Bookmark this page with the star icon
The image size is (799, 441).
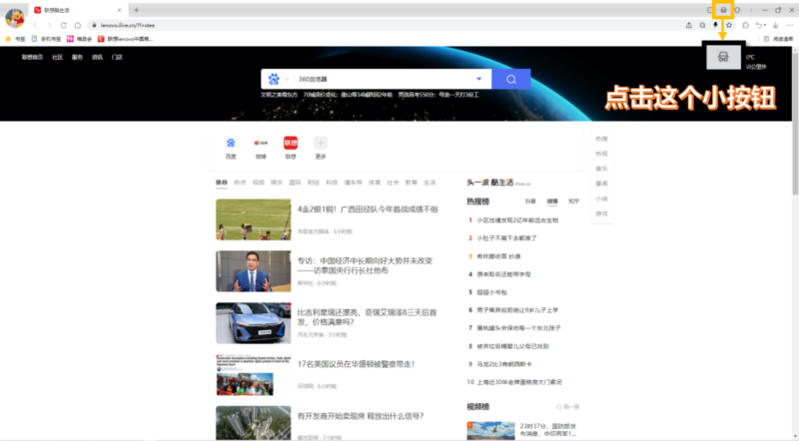pyautogui.click(x=729, y=24)
